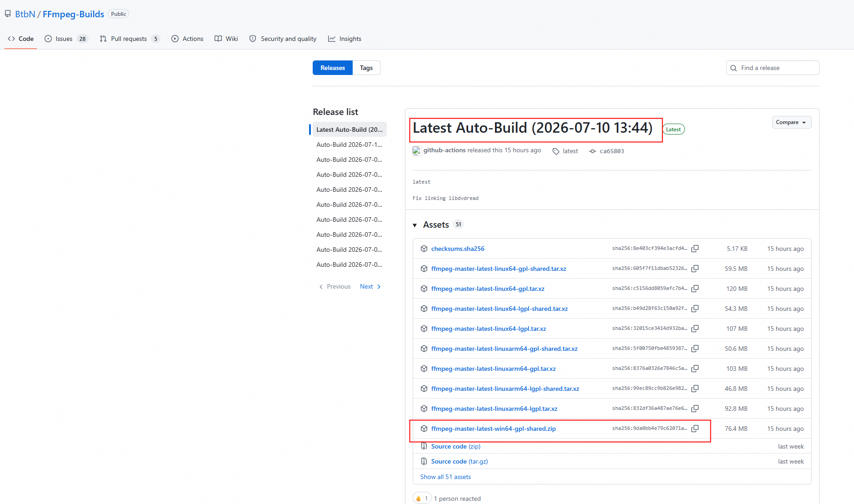854x504 pixels.
Task: Open the 'latest' tag link
Action: click(x=570, y=151)
